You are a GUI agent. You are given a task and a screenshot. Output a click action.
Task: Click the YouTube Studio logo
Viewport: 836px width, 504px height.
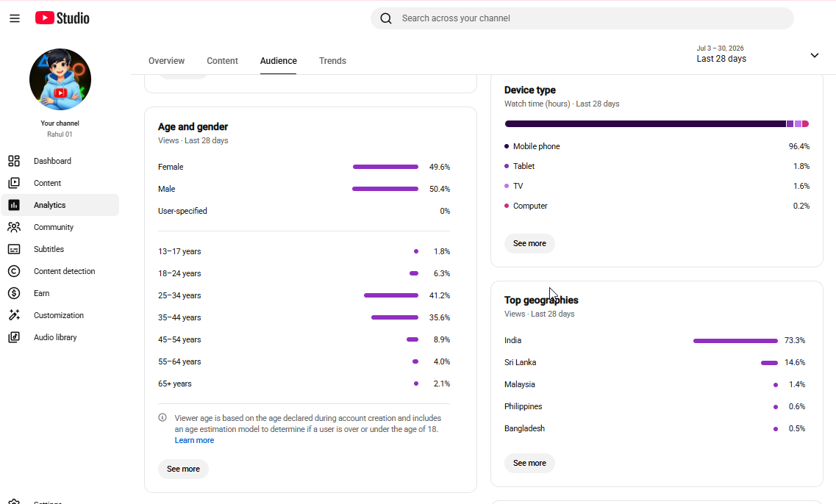point(62,18)
